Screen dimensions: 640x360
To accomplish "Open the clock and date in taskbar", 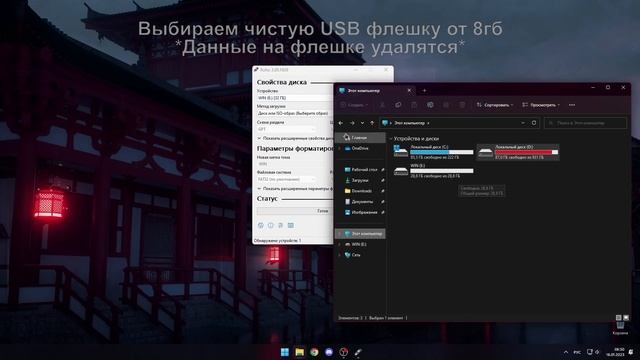I will tap(616, 352).
